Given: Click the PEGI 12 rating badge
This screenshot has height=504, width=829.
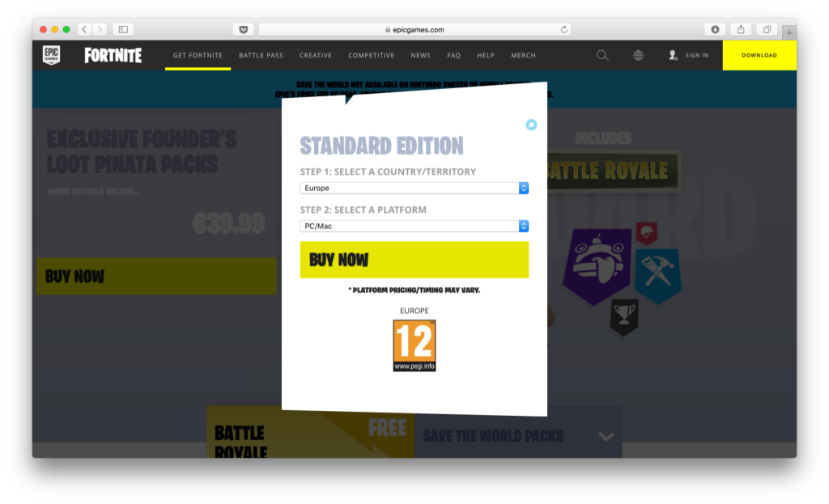Looking at the screenshot, I should pos(414,345).
